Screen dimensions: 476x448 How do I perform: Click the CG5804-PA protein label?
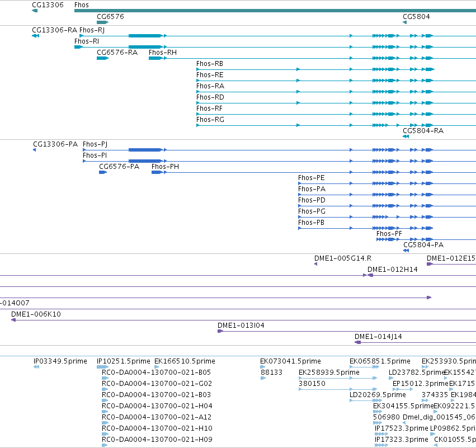click(423, 245)
